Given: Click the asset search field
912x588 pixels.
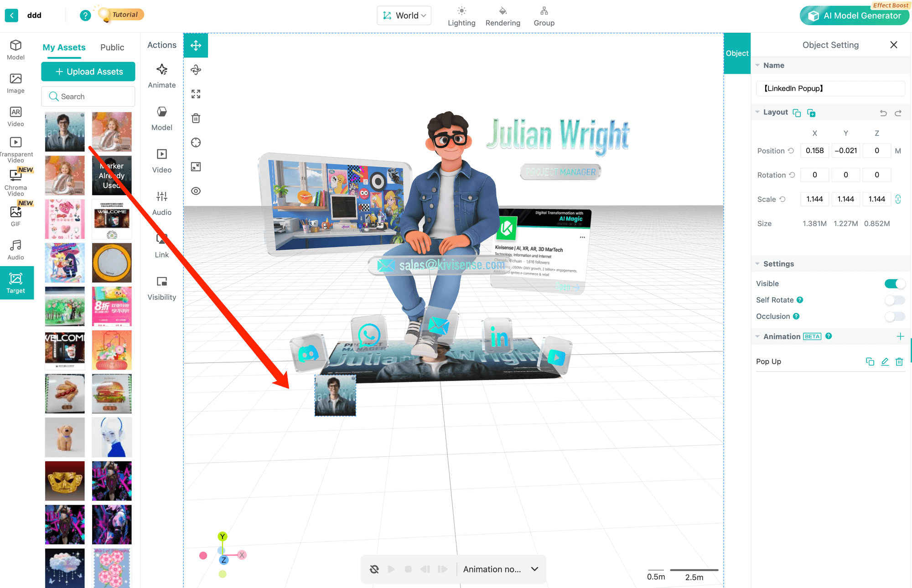Looking at the screenshot, I should 88,96.
